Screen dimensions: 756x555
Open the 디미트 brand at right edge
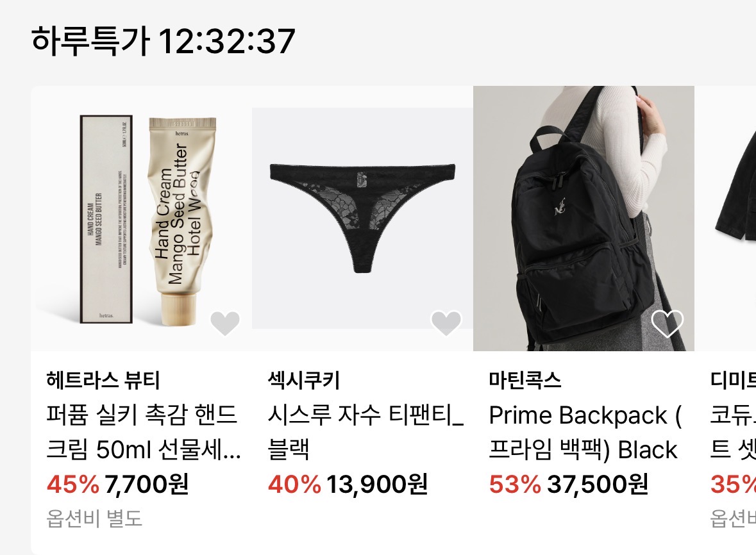point(733,380)
